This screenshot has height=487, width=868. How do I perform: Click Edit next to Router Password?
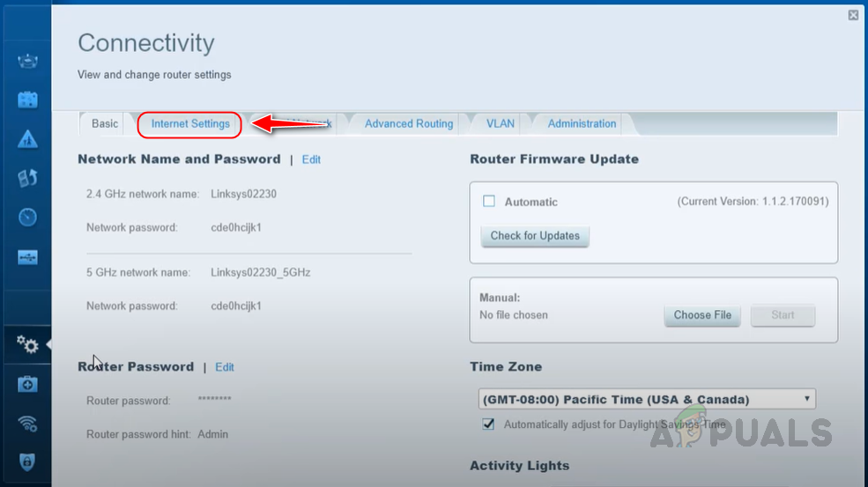pyautogui.click(x=225, y=367)
